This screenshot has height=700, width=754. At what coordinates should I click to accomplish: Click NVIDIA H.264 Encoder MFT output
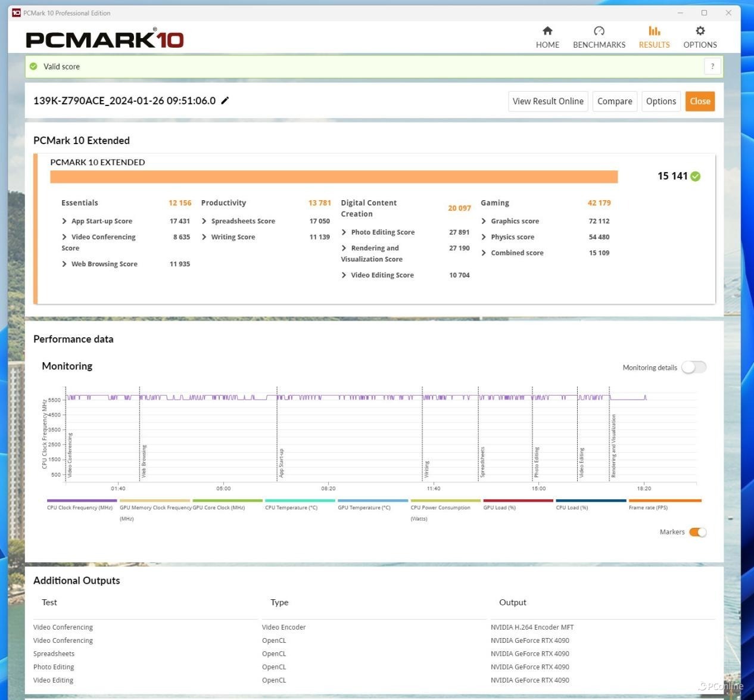tap(532, 627)
